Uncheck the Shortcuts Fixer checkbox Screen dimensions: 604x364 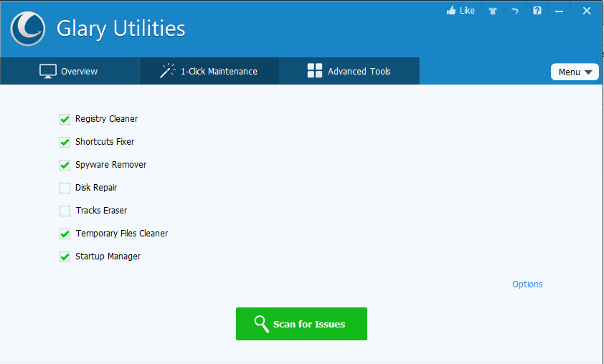tap(65, 142)
